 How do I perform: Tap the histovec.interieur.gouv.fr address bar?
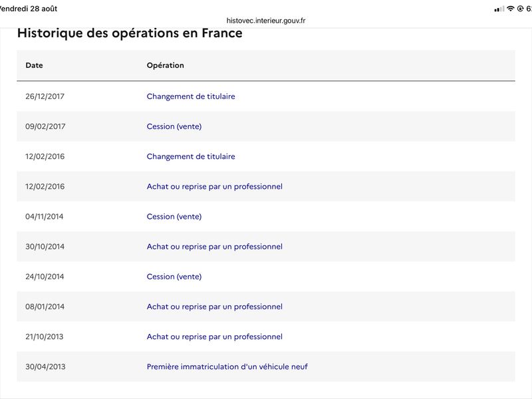pyautogui.click(x=265, y=21)
